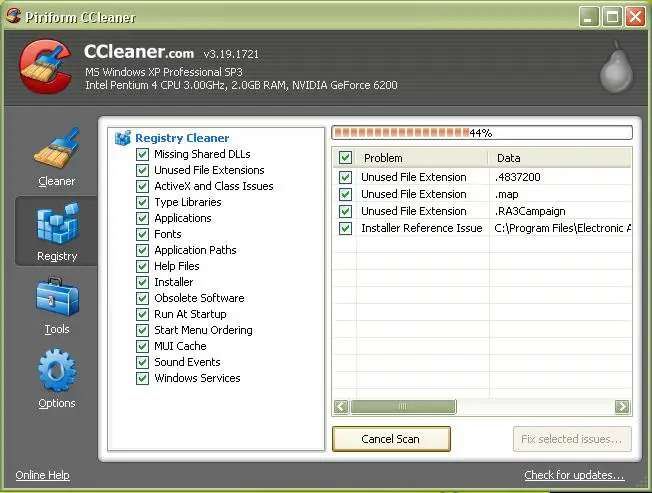The height and width of the screenshot is (493, 652).
Task: Click the CCleaner logo in header
Action: (45, 67)
